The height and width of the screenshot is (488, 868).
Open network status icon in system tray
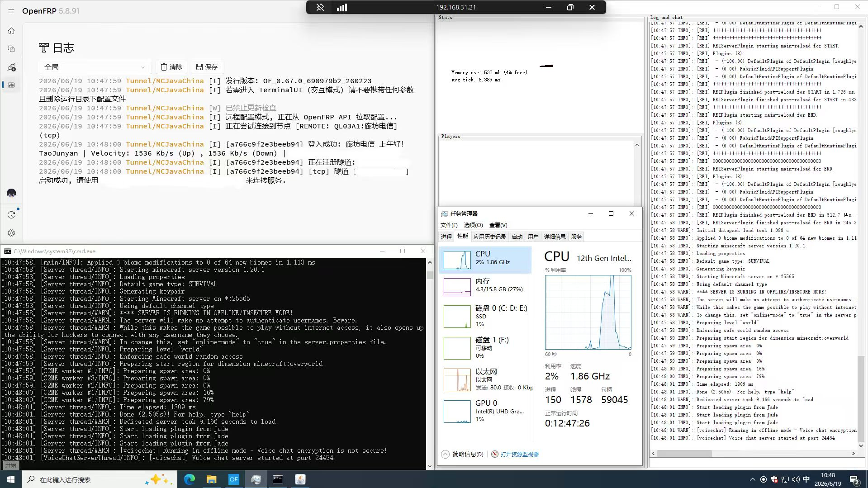(785, 479)
